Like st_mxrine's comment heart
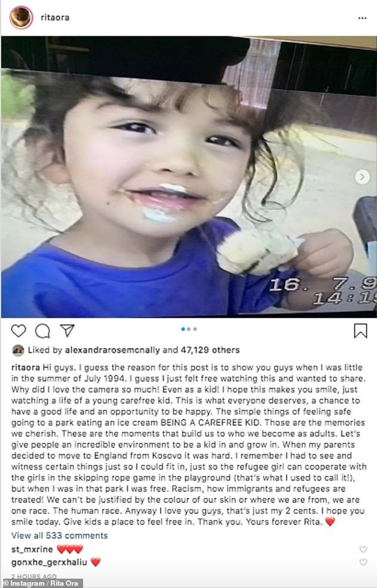Viewport: 377px width, 588px height. (x=363, y=549)
